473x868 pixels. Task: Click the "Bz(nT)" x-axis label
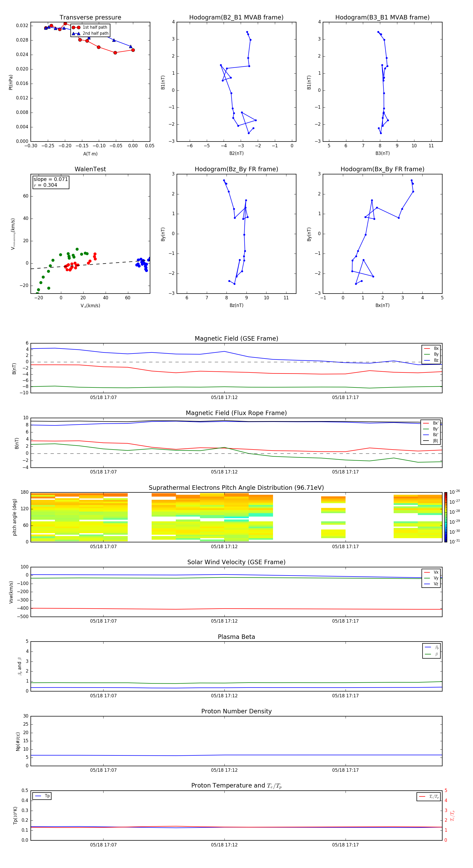tap(236, 305)
